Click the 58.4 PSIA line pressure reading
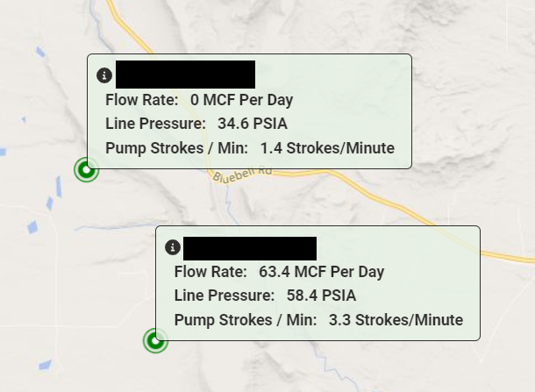This screenshot has width=535, height=392. click(x=321, y=296)
